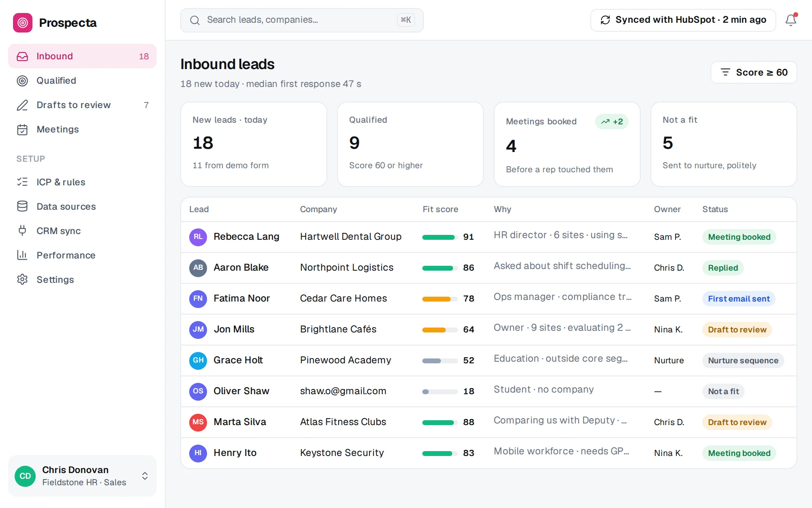The width and height of the screenshot is (812, 508).
Task: Click Grace Holt's GH avatar
Action: click(x=198, y=360)
